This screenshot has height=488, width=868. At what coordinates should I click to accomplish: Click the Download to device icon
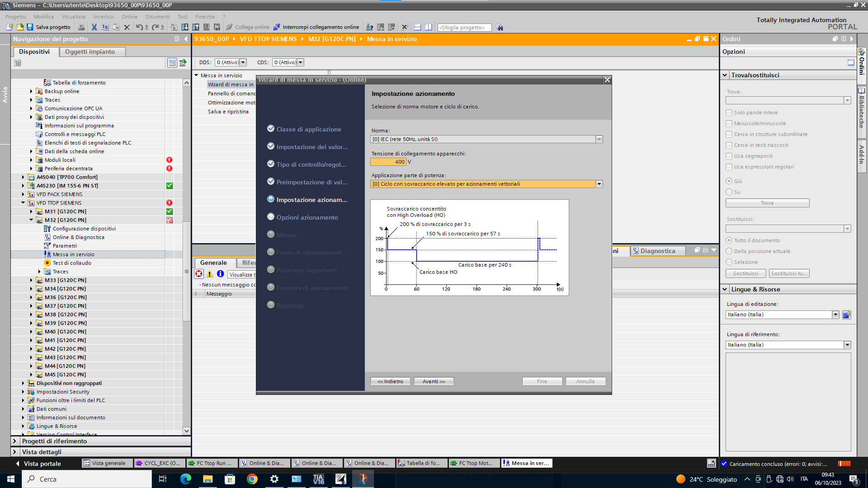(185, 27)
